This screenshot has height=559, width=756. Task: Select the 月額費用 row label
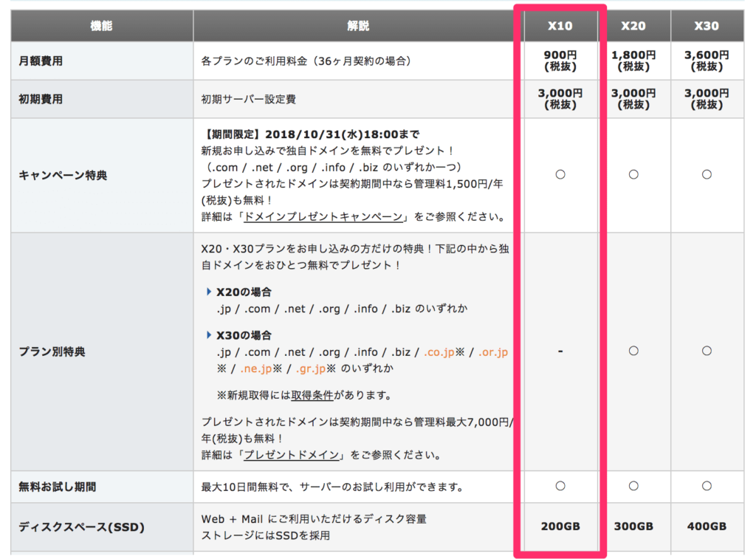click(x=41, y=61)
